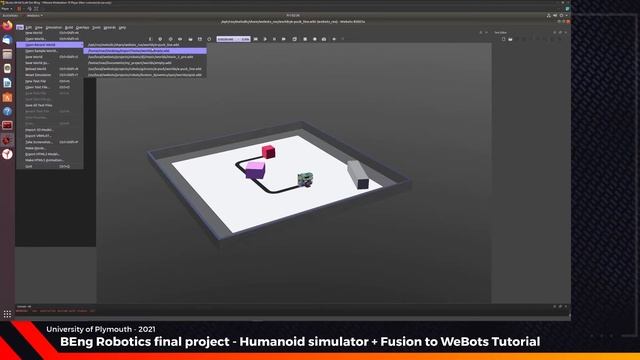Launch Thunderbird mail from the dock

click(7, 40)
